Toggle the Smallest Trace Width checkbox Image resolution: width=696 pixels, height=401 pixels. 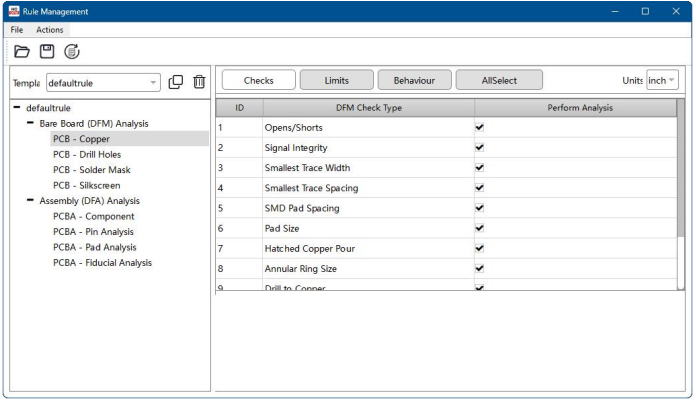[480, 167]
